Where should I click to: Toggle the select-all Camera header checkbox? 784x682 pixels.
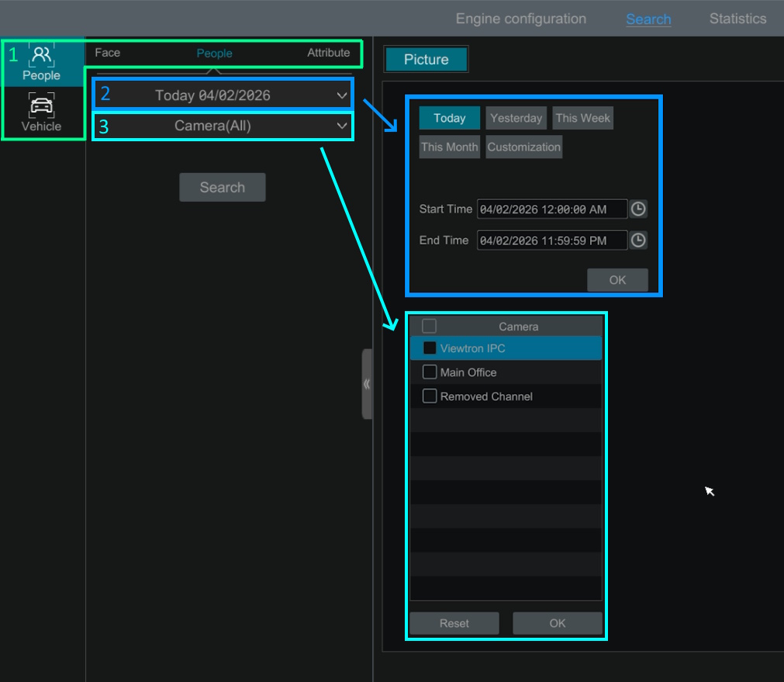[x=430, y=326]
